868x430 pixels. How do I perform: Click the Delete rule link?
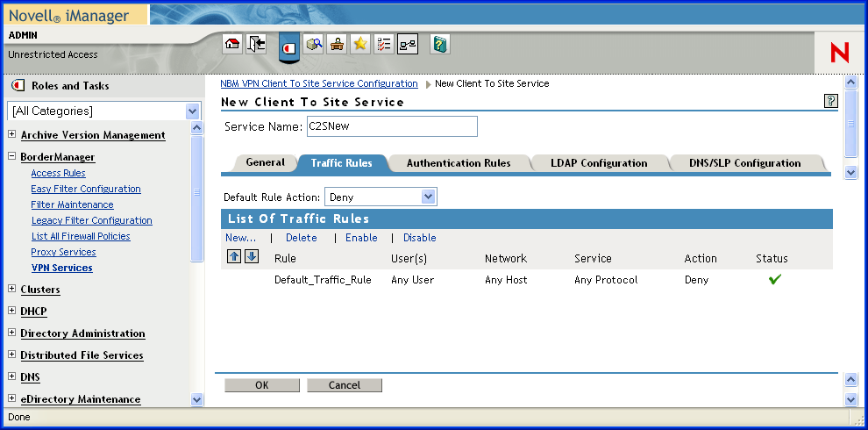pos(301,238)
